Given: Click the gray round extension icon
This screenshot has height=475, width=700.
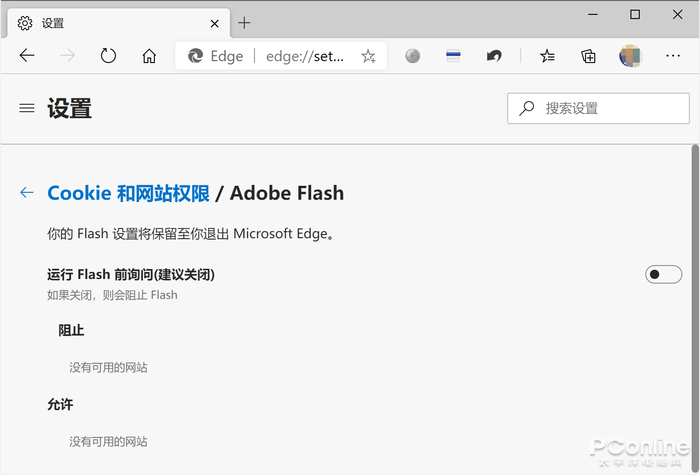Looking at the screenshot, I should click(x=412, y=56).
